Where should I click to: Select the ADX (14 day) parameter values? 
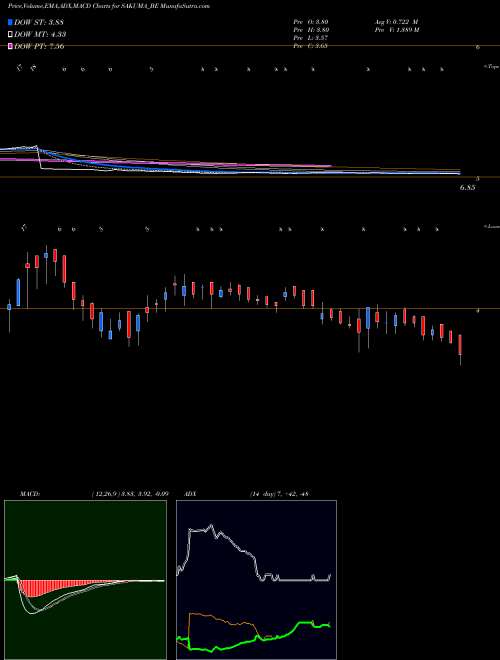pos(280,493)
